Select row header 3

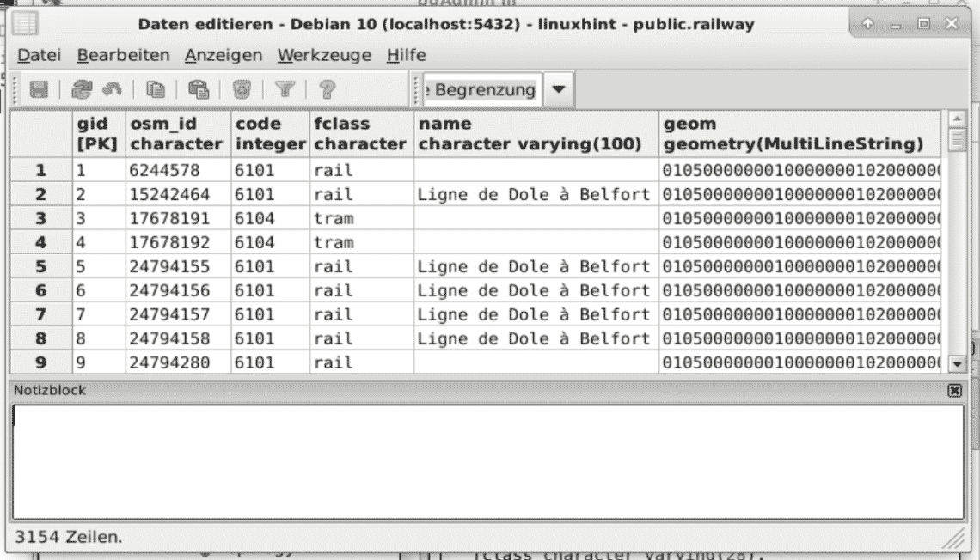click(x=40, y=218)
